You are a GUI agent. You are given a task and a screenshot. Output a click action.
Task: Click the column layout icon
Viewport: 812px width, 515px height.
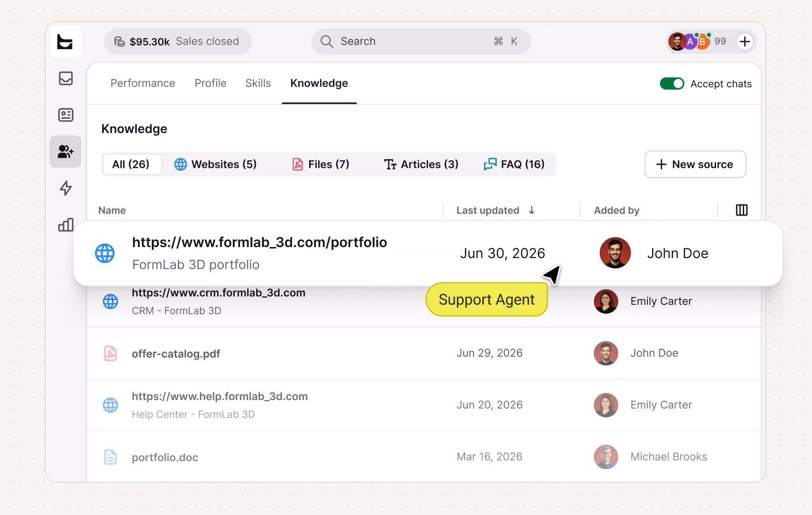pos(742,210)
